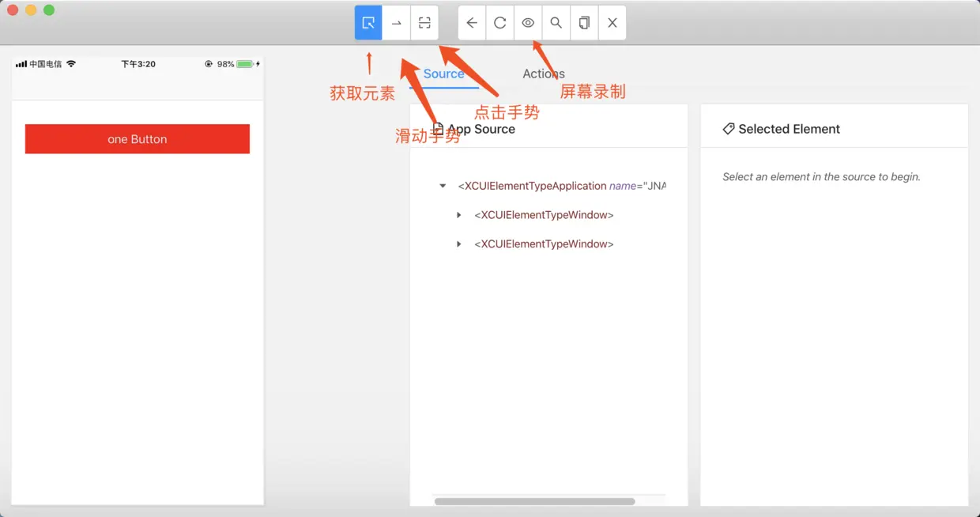Open the Source tab
Screen dimensions: 980x517
point(443,74)
